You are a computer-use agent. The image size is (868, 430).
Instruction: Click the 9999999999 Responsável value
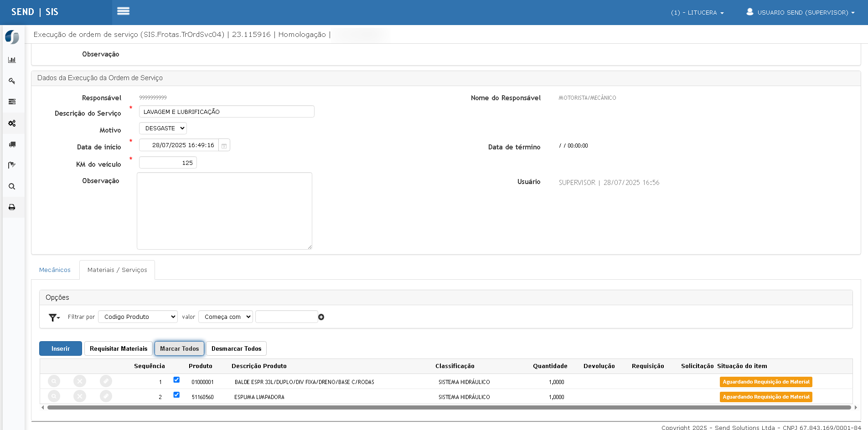tap(153, 98)
